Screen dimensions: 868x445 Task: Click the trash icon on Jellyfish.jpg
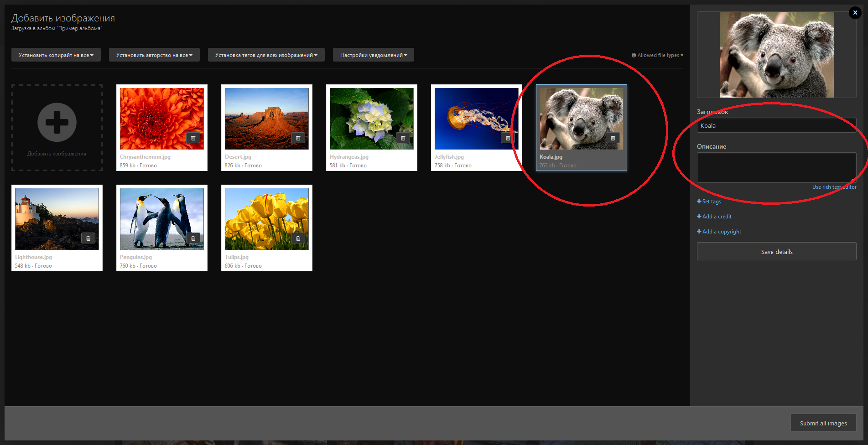[x=508, y=138]
